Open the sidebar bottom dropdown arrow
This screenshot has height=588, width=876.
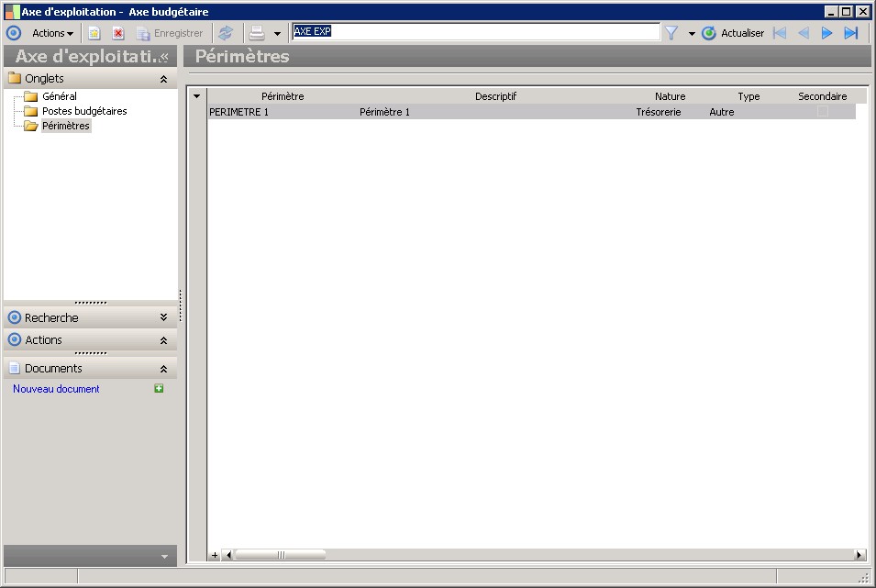coord(164,557)
